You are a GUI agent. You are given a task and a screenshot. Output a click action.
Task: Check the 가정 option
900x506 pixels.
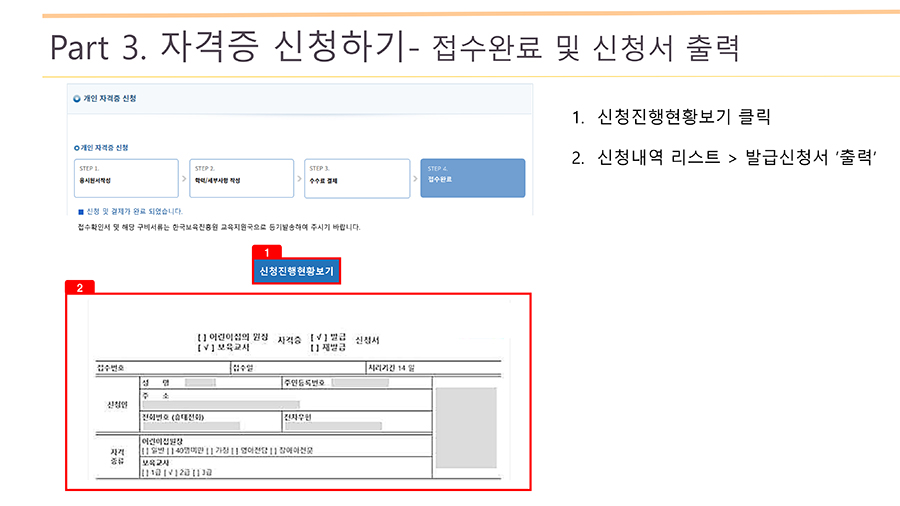210,451
